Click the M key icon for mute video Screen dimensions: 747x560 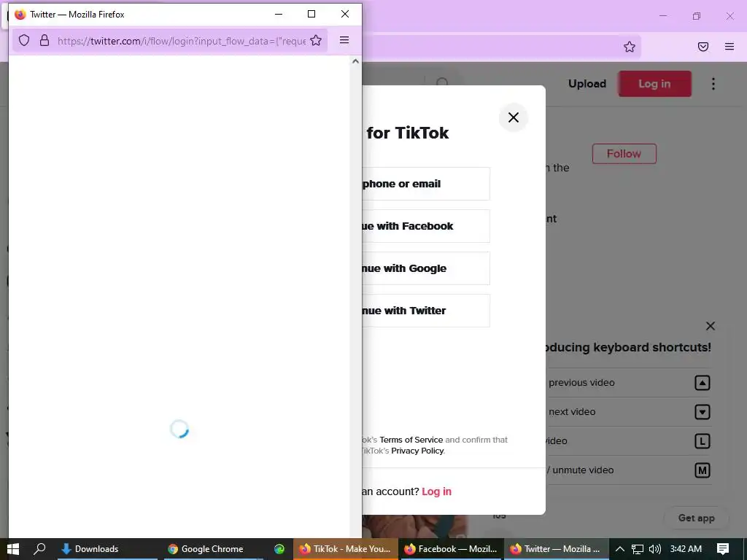point(703,470)
